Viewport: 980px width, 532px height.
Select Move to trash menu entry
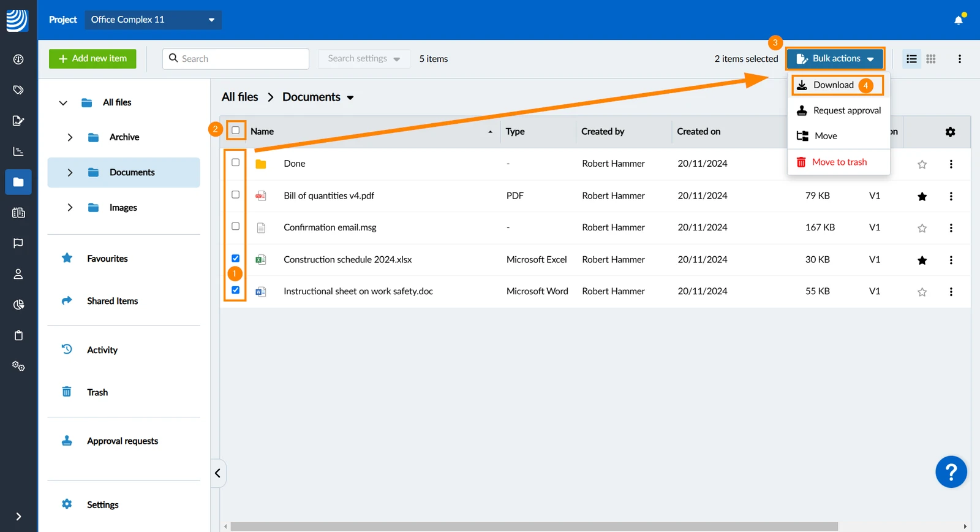point(839,162)
